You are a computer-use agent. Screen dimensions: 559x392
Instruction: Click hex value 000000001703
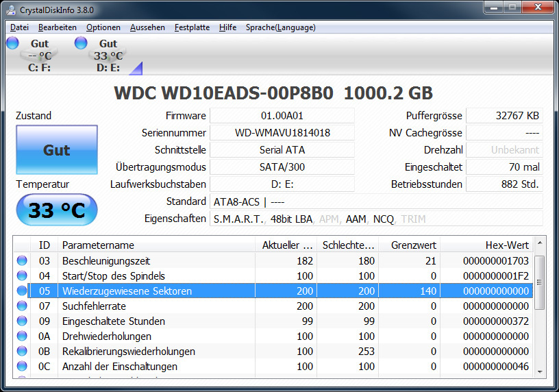pos(495,260)
